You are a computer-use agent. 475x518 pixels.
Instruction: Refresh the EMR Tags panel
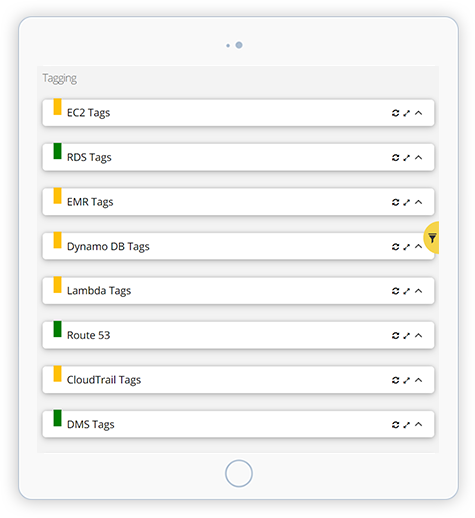pos(395,202)
